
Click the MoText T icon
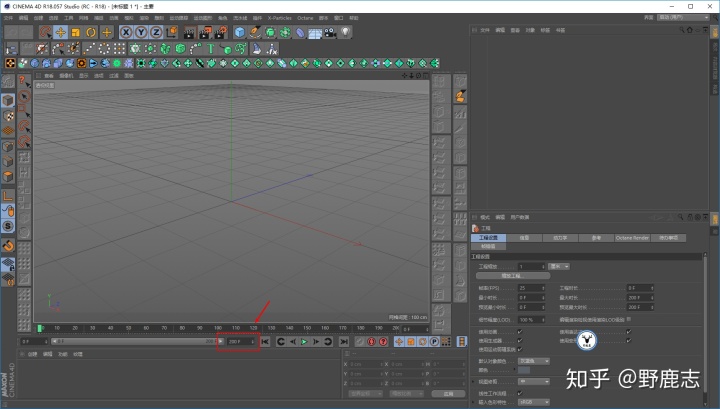pos(210,48)
